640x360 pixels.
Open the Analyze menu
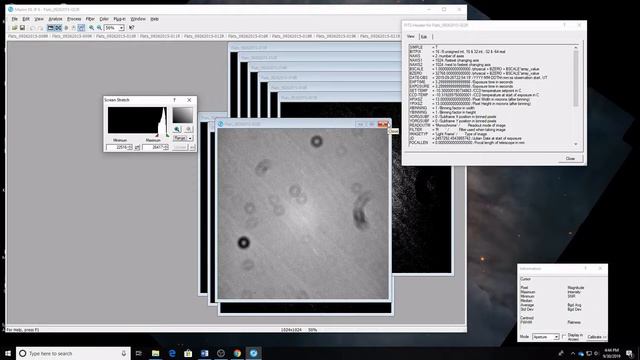pyautogui.click(x=56, y=19)
